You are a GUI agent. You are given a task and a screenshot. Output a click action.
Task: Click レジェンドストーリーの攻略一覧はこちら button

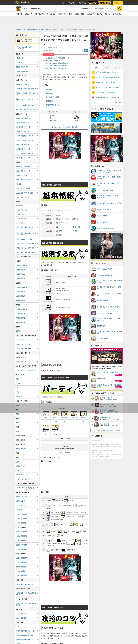pyautogui.click(x=65, y=127)
